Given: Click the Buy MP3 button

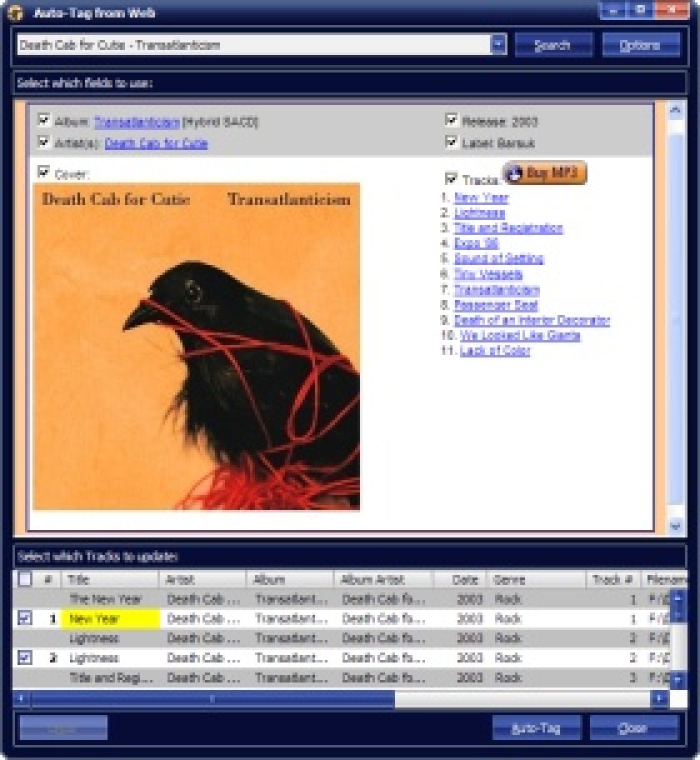Looking at the screenshot, I should click(x=544, y=173).
